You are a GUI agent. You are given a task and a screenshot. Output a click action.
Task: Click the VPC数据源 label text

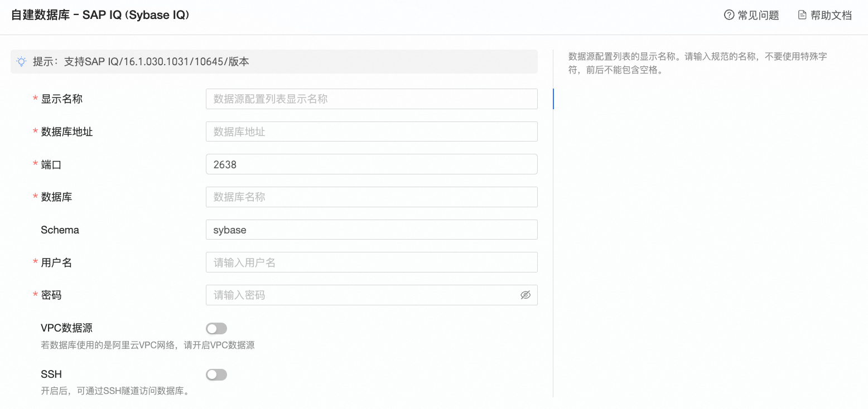pyautogui.click(x=66, y=328)
